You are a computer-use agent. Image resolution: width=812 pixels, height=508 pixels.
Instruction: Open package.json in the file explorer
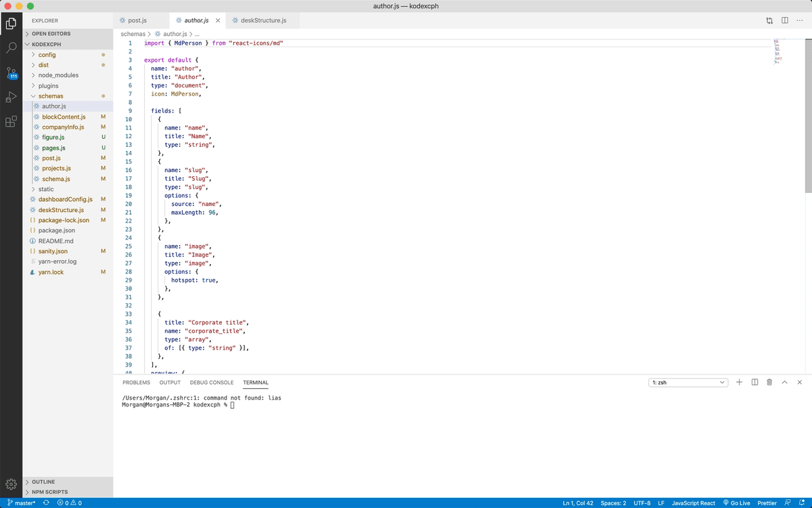coord(56,230)
